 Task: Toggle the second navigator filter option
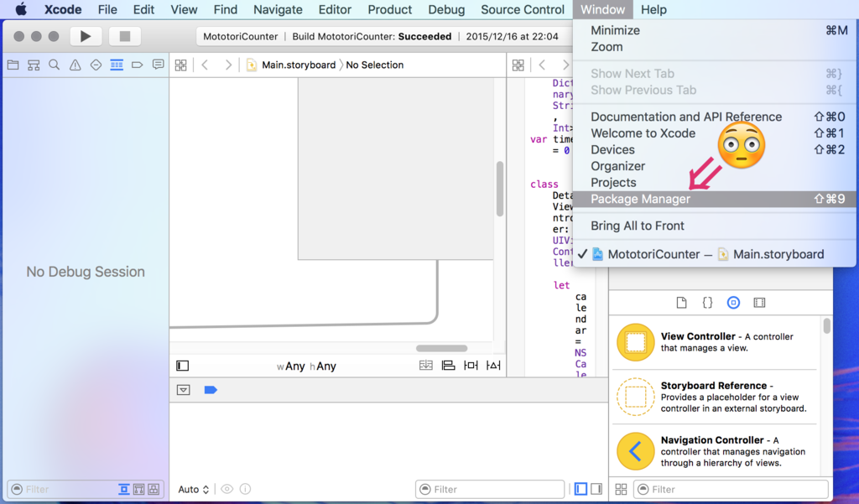point(138,489)
